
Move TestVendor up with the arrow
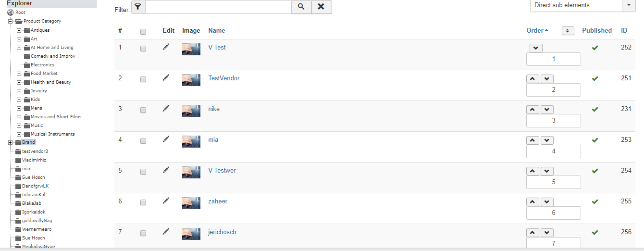pyautogui.click(x=533, y=79)
